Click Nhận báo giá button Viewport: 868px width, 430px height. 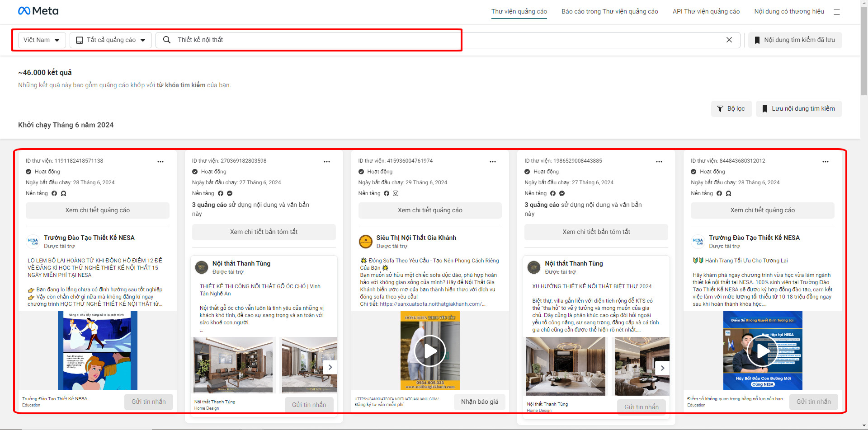click(480, 402)
